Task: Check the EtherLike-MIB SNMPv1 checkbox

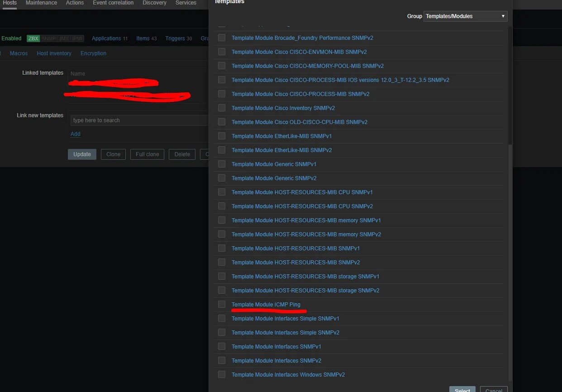Action: click(x=222, y=136)
